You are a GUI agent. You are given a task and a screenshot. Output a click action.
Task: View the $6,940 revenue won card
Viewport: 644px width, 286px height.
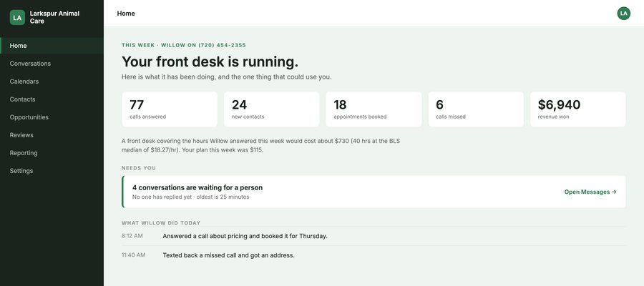(578, 109)
